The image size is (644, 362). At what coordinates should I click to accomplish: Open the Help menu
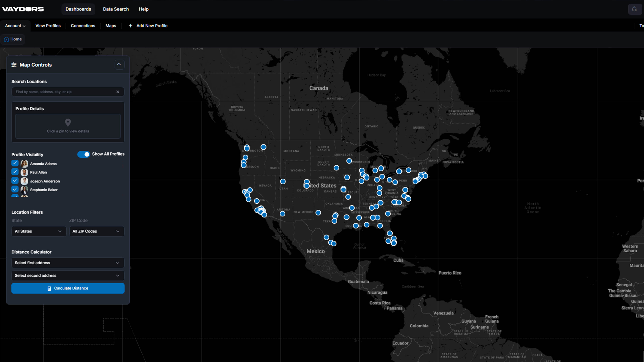pos(144,9)
